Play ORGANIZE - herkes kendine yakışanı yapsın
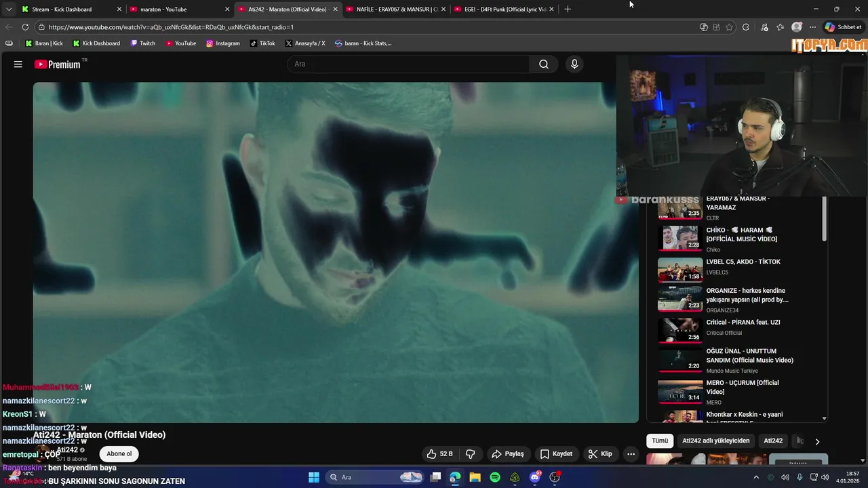 point(739,298)
